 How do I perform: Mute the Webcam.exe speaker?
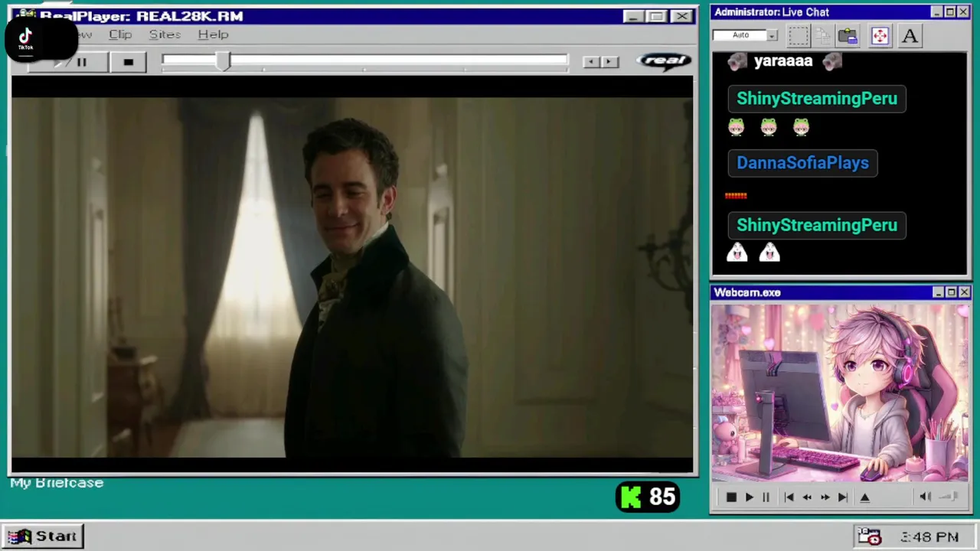click(925, 497)
